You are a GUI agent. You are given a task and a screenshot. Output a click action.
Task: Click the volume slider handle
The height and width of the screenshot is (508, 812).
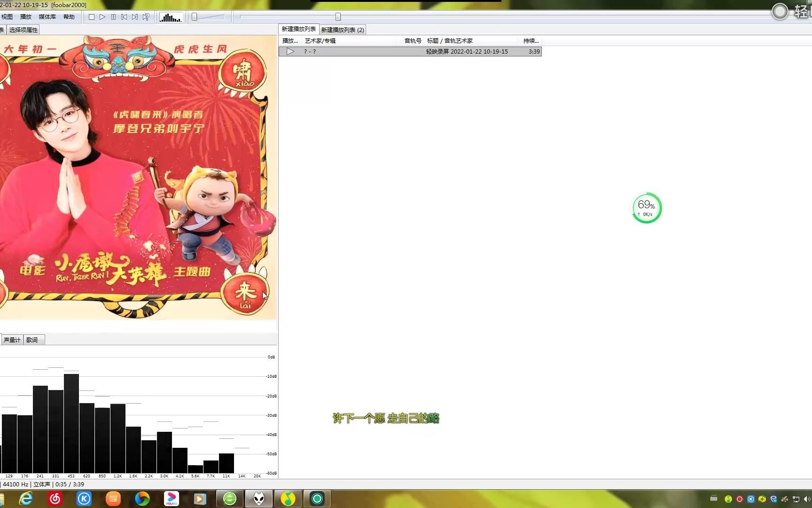(194, 17)
